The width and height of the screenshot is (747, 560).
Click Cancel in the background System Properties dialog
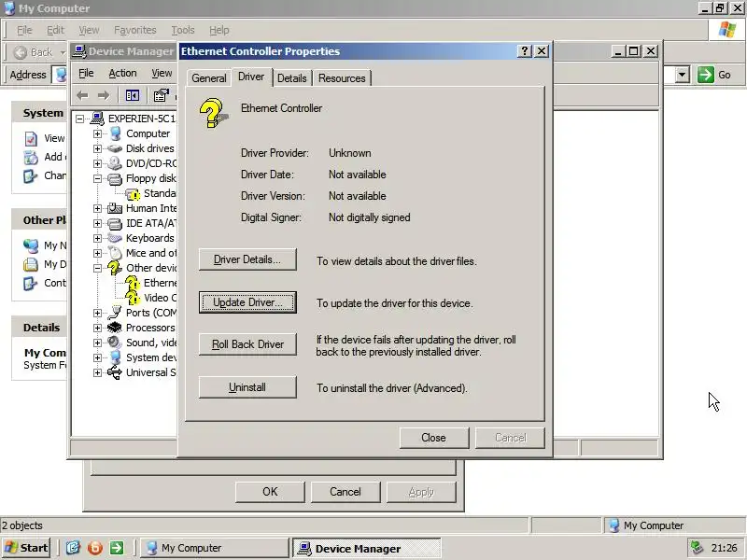[345, 492]
